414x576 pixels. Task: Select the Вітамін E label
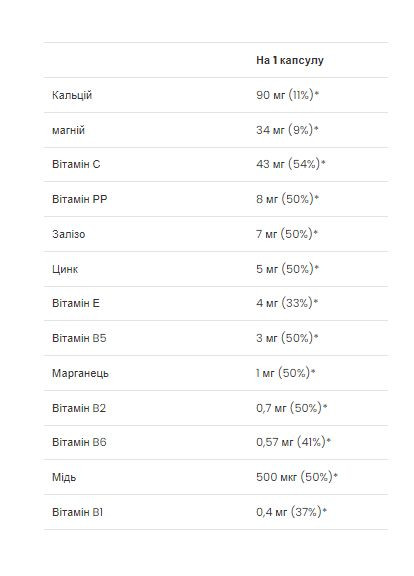pos(76,303)
